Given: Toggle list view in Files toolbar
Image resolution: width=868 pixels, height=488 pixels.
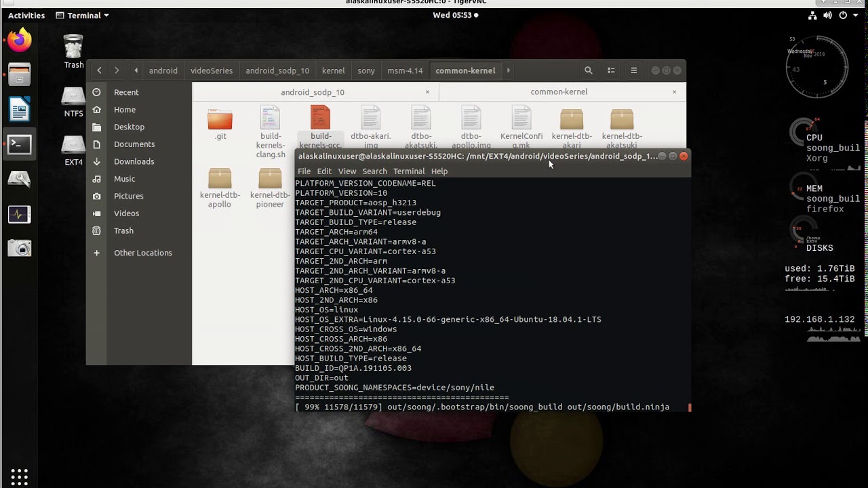Looking at the screenshot, I should (611, 70).
